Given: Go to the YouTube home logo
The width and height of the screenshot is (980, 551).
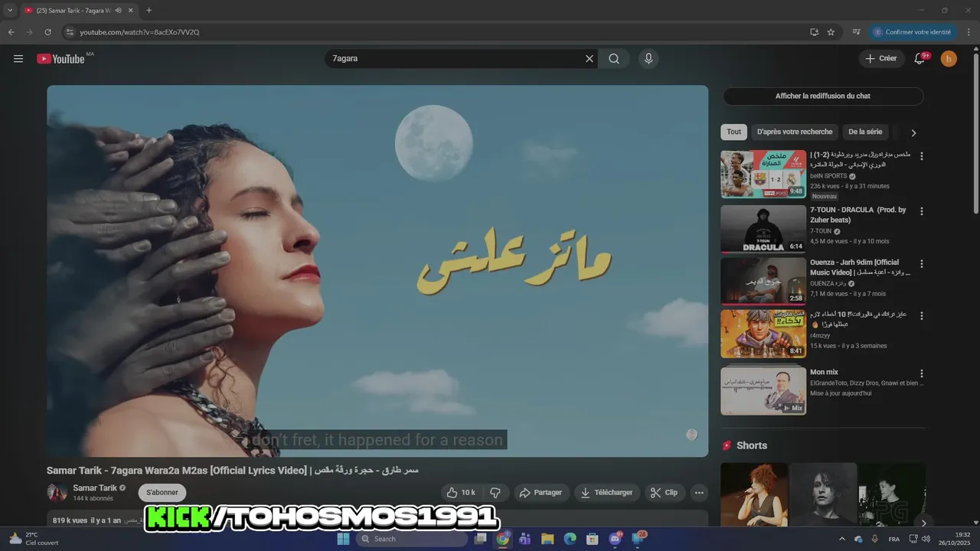Looking at the screenshot, I should 60,59.
